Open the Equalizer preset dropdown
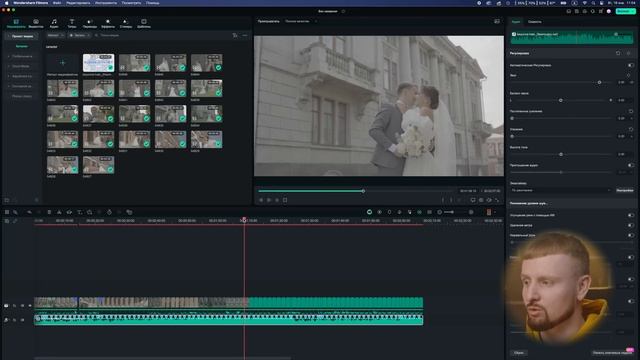Viewport: 640px width, 360px height. coord(561,190)
